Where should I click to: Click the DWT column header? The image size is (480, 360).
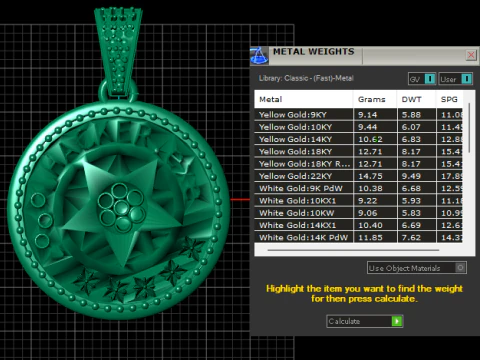point(416,99)
